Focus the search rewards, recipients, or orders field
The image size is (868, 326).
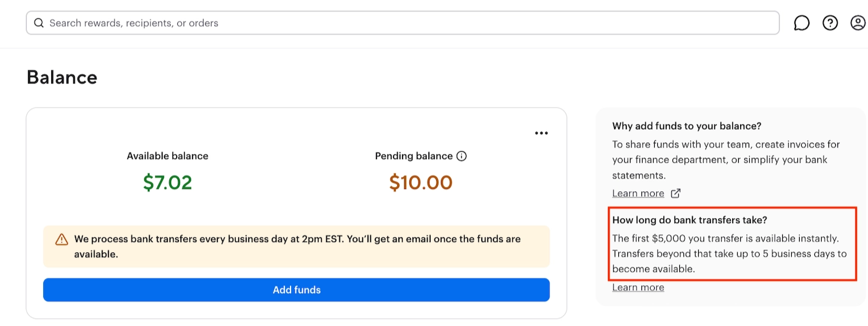pos(402,23)
